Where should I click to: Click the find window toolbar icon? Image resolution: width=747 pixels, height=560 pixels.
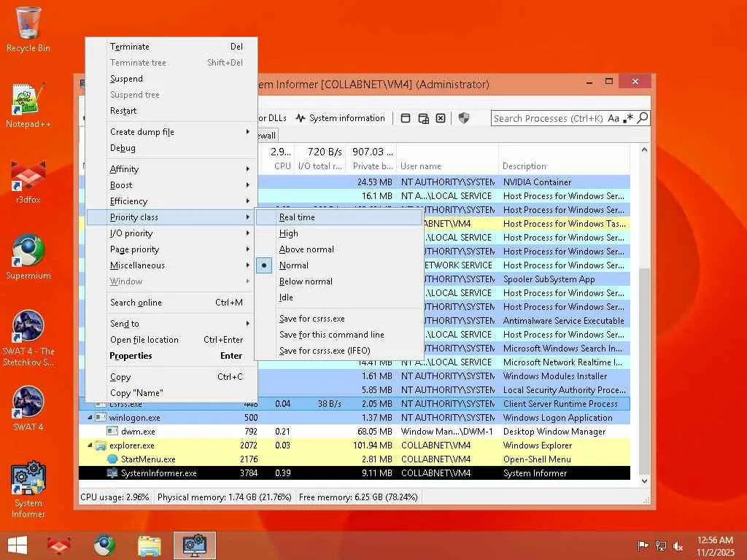pos(406,118)
